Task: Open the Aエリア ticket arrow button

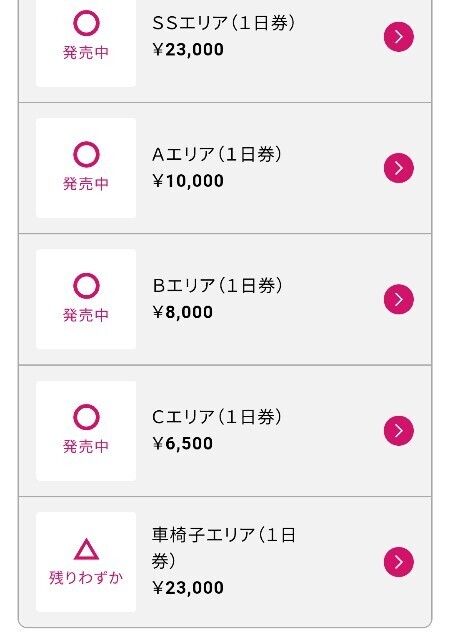Action: point(399,168)
